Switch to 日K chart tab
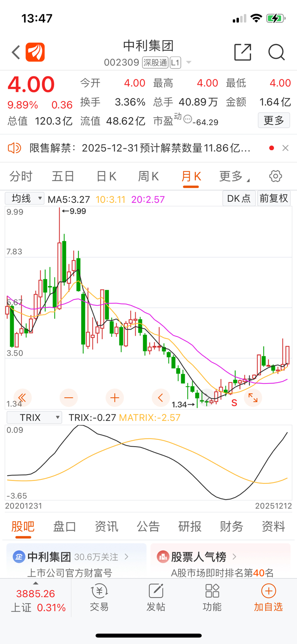The width and height of the screenshot is (297, 644). 106,177
